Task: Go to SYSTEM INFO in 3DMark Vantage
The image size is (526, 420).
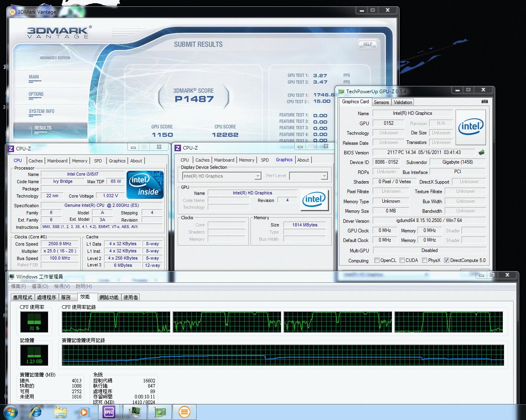Action: [41, 111]
